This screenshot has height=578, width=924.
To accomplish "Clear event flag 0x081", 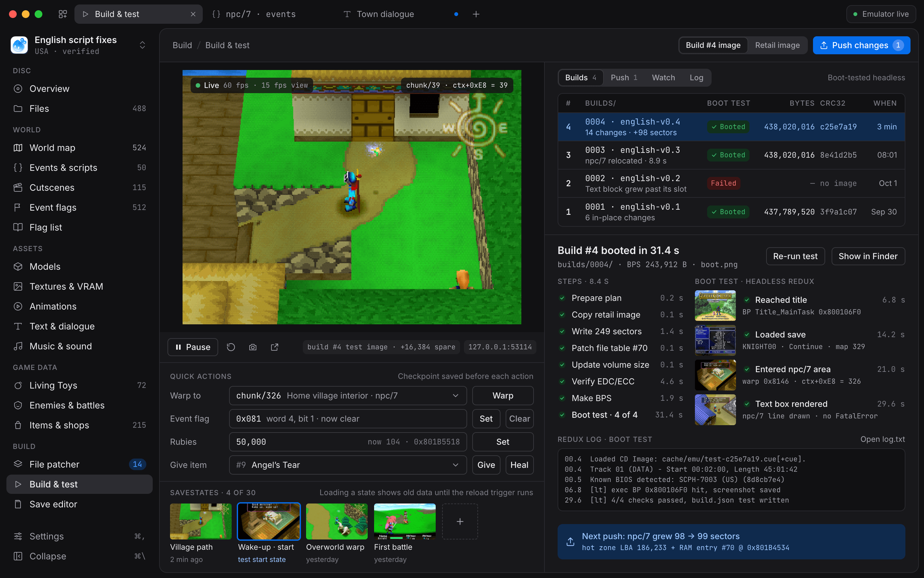I will point(519,419).
